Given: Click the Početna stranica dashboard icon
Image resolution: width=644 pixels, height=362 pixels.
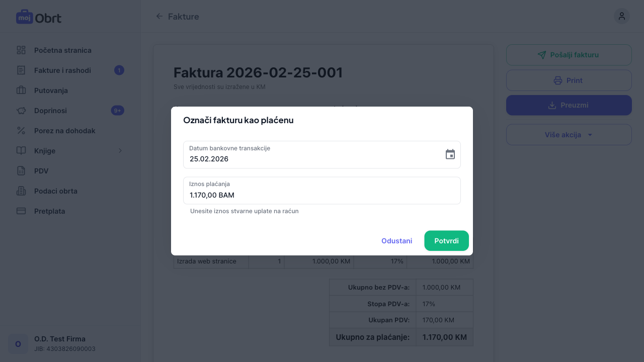Looking at the screenshot, I should coord(21,50).
